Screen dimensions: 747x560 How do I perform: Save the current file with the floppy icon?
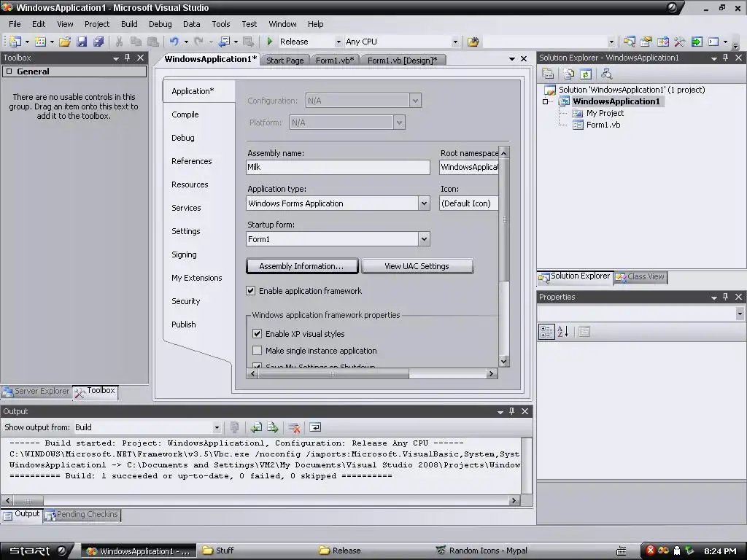pos(82,42)
